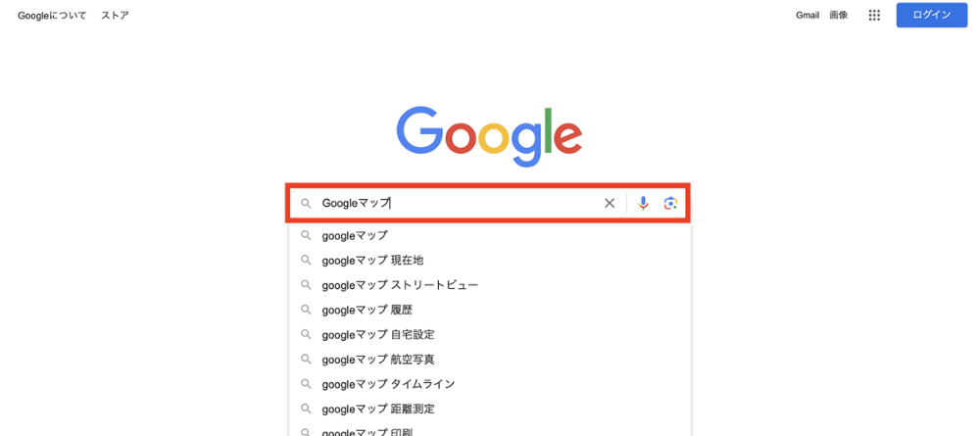This screenshot has width=980, height=436.
Task: Click the blue ログイン button
Action: click(931, 15)
